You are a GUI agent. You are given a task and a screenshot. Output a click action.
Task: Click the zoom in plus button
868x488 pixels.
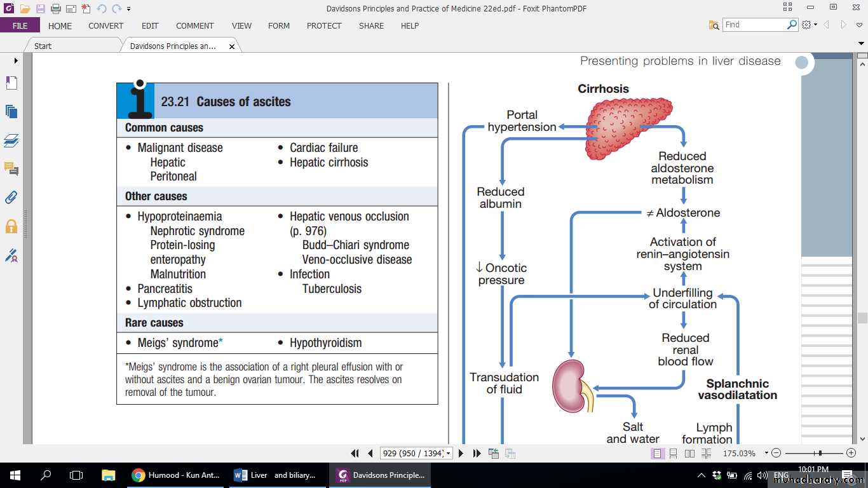851,453
